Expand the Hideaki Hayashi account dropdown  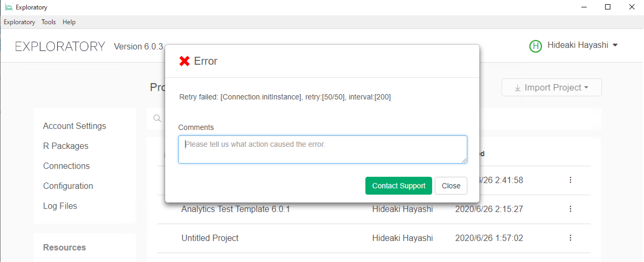tap(615, 45)
